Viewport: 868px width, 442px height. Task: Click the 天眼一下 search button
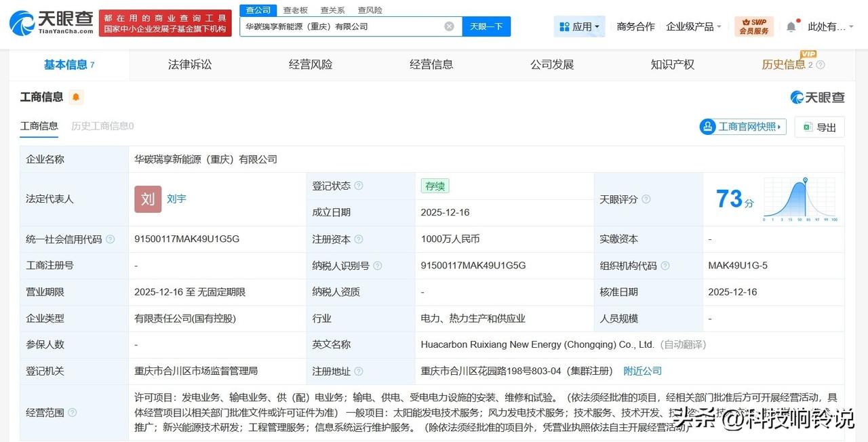point(486,26)
